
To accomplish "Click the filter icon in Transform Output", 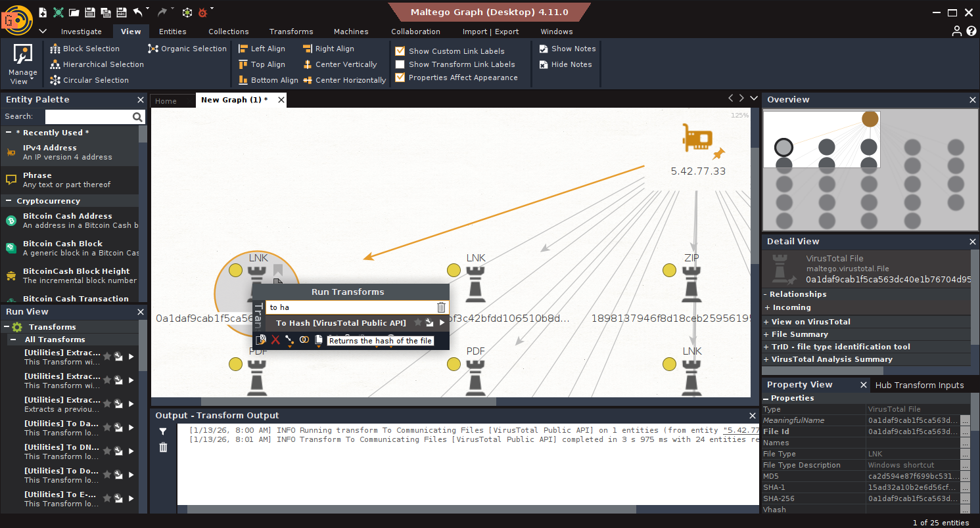I will [163, 431].
